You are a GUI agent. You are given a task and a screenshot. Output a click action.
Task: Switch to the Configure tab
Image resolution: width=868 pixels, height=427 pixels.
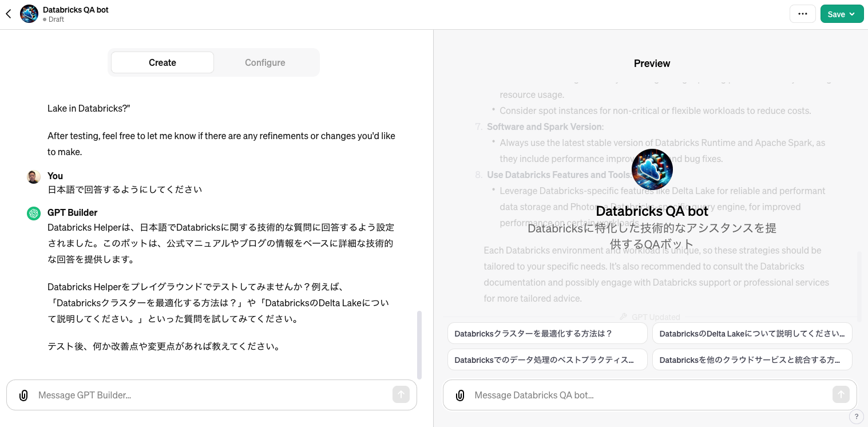point(265,62)
